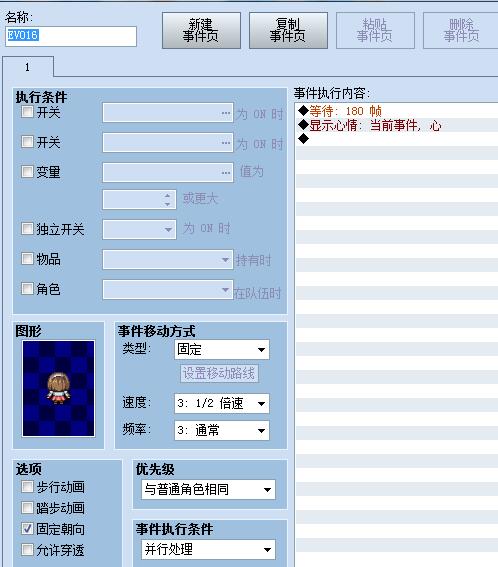Click the greyed-out 删除事件页 button

click(x=461, y=30)
